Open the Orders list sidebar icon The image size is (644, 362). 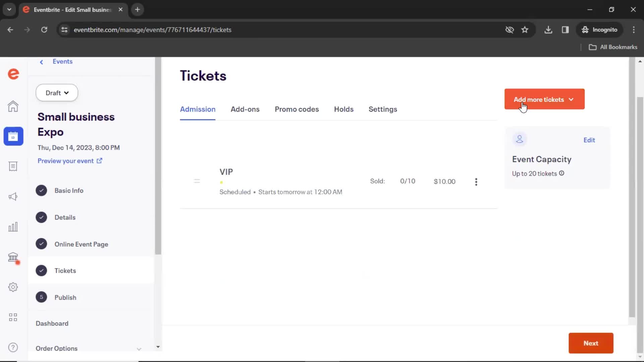[13, 167]
